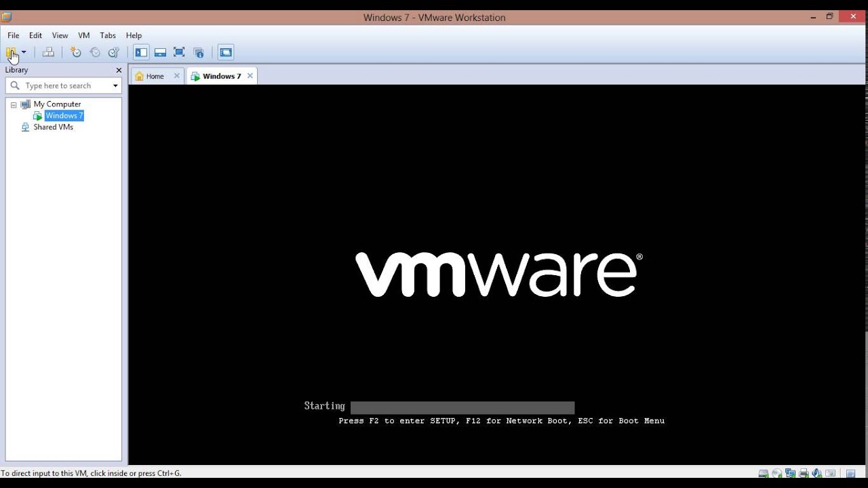Screen dimensions: 868x488
Task: Select Shared VMs in the library
Action: (53, 127)
